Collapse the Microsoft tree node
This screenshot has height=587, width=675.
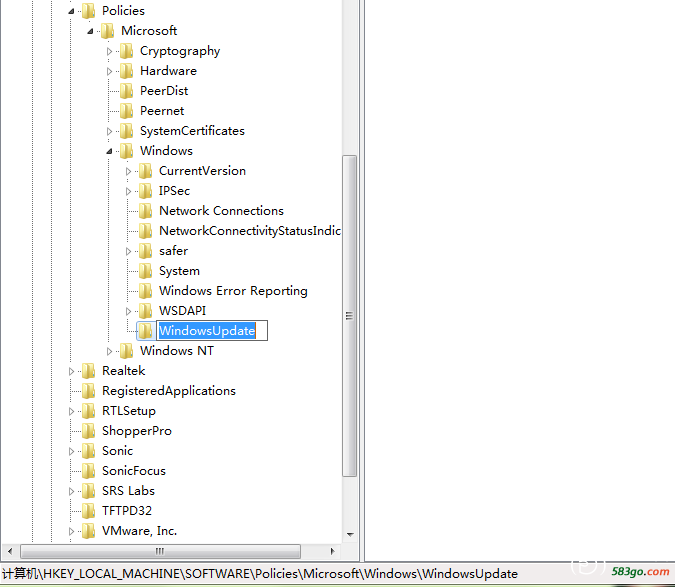click(x=90, y=31)
